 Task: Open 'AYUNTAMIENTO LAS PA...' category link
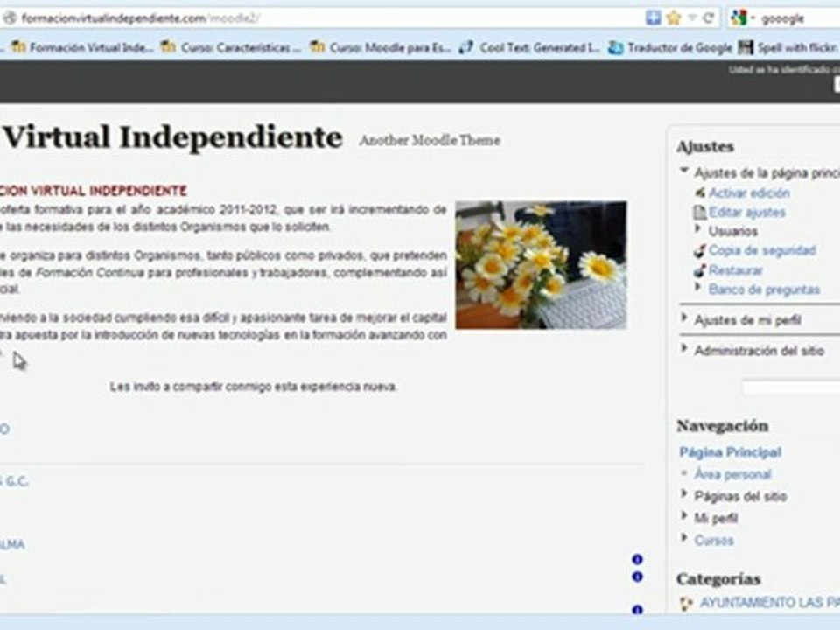coord(769,603)
